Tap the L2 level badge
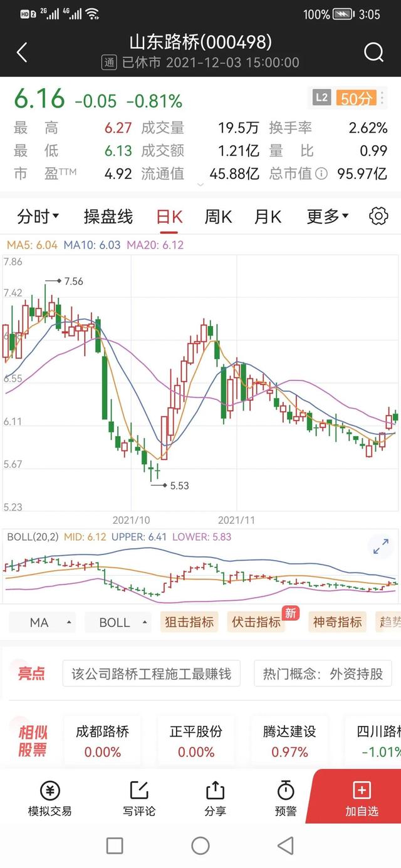Image resolution: width=401 pixels, height=868 pixels. [x=321, y=98]
